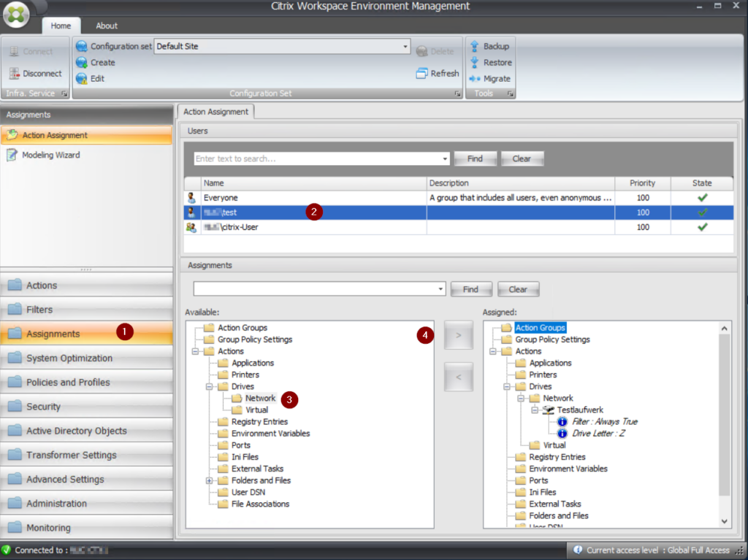Open the Citrix application menu logo

point(16,15)
